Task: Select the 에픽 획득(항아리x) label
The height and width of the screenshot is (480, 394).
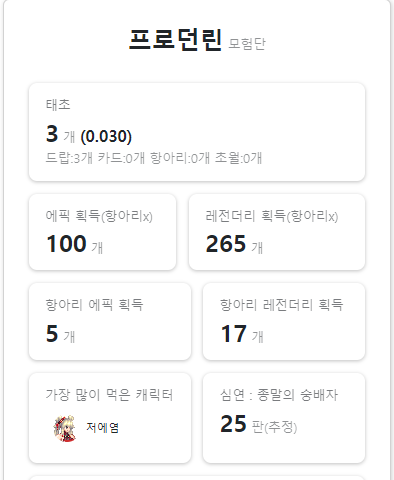Action: 99,216
